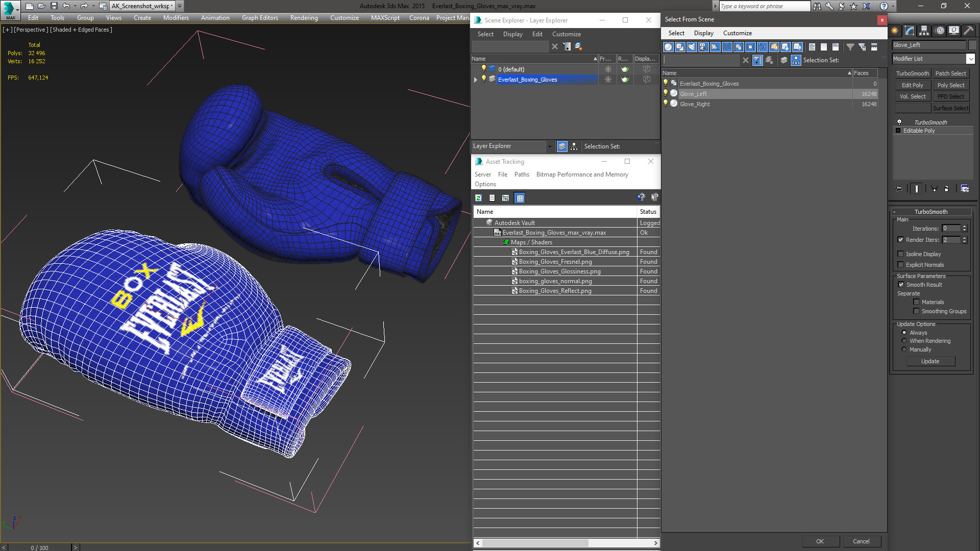Image resolution: width=980 pixels, height=551 pixels.
Task: Toggle the Display Cameras filter icon
Action: [x=703, y=47]
